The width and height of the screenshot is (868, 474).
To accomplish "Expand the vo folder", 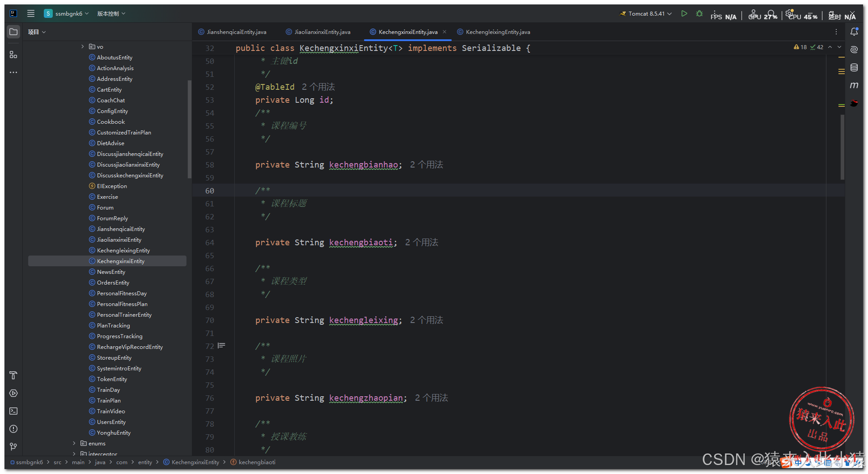I will [82, 46].
